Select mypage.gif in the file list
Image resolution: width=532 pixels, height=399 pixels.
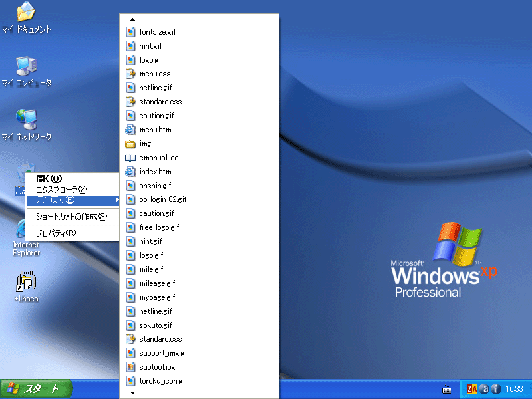[199, 297]
